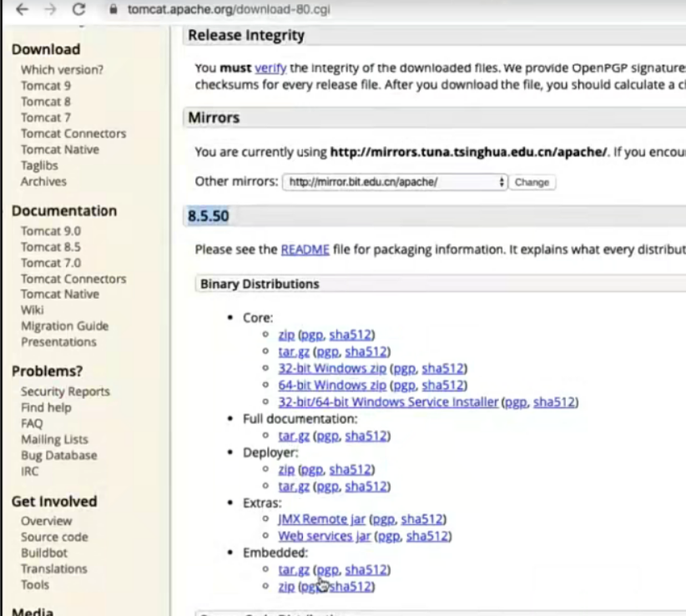Click the browser forward arrow

[x=50, y=10]
